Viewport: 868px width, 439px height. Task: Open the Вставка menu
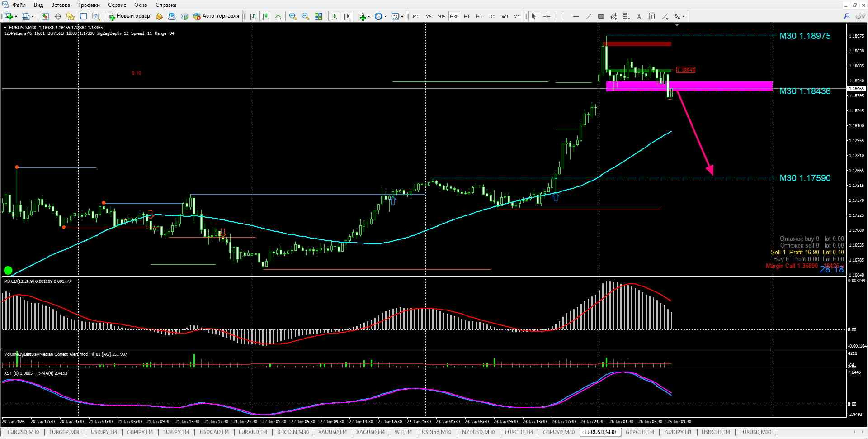[61, 5]
